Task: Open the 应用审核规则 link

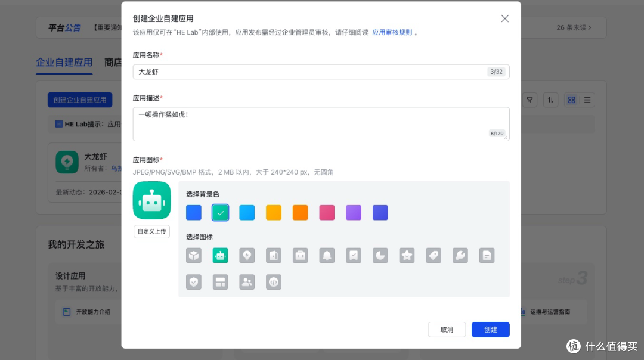Action: point(392,32)
